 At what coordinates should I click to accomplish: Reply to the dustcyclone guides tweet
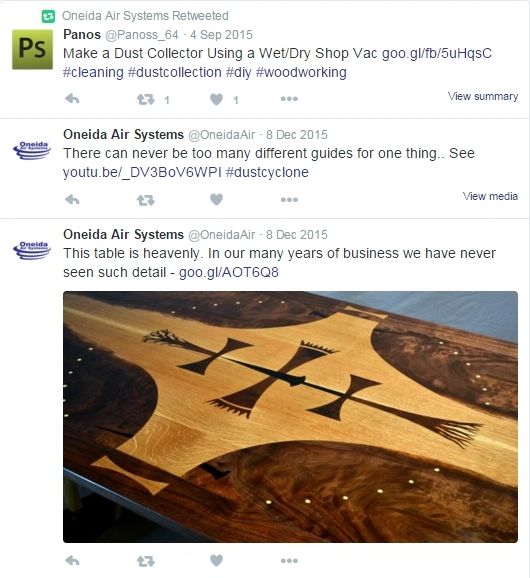[x=72, y=199]
